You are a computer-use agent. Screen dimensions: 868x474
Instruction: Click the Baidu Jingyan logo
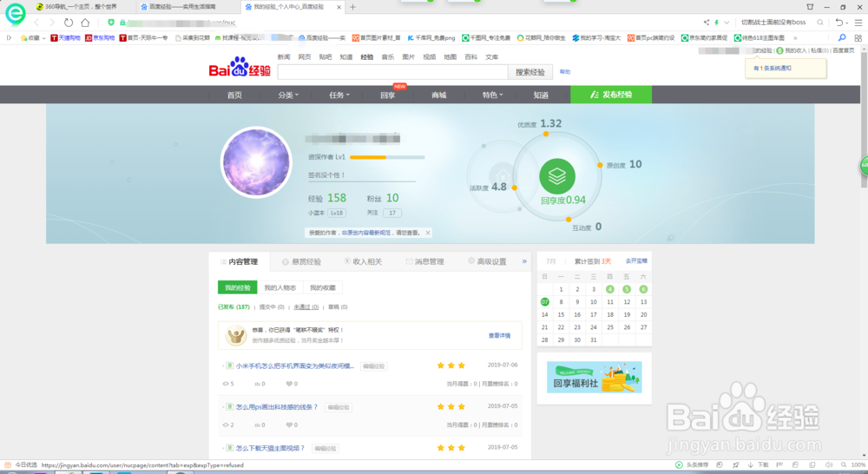pos(240,67)
